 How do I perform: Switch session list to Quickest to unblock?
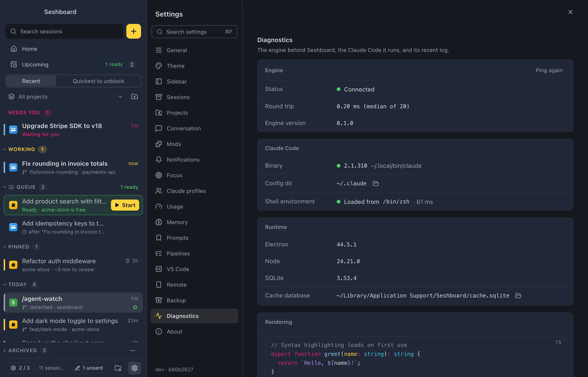pos(98,81)
